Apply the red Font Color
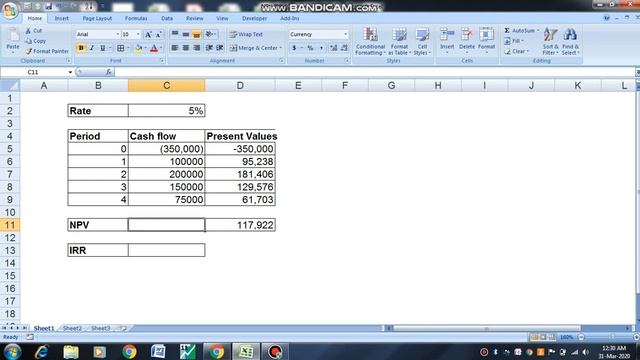Screen dimensions: 640x360 click(154, 48)
